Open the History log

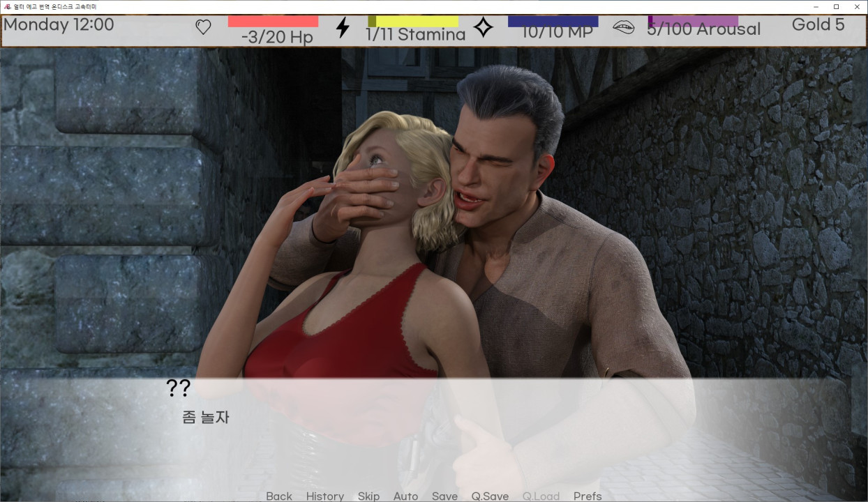point(325,496)
